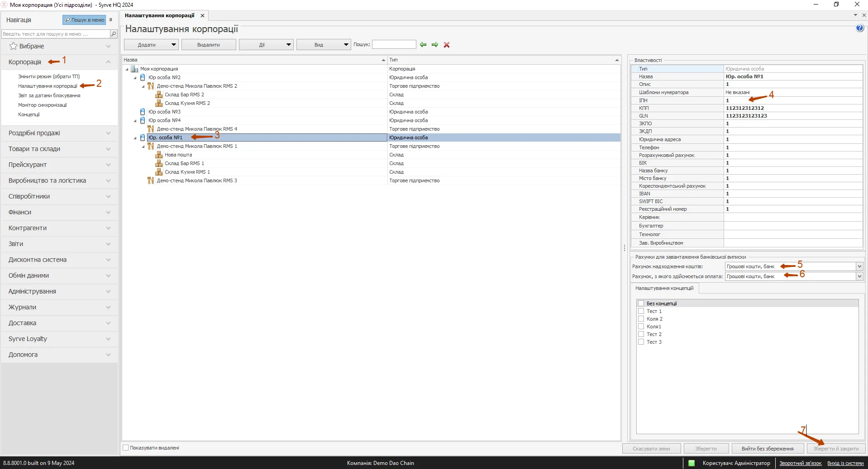
Task: Click the Нова пошта warehouse icon
Action: 159,155
